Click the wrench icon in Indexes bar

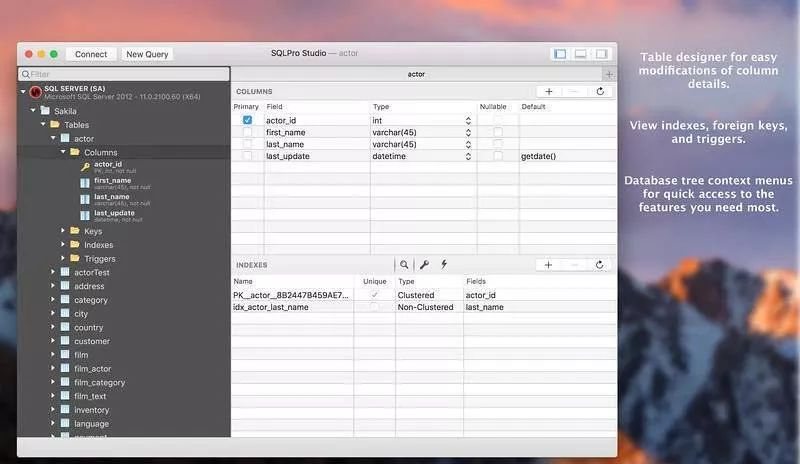[424, 264]
